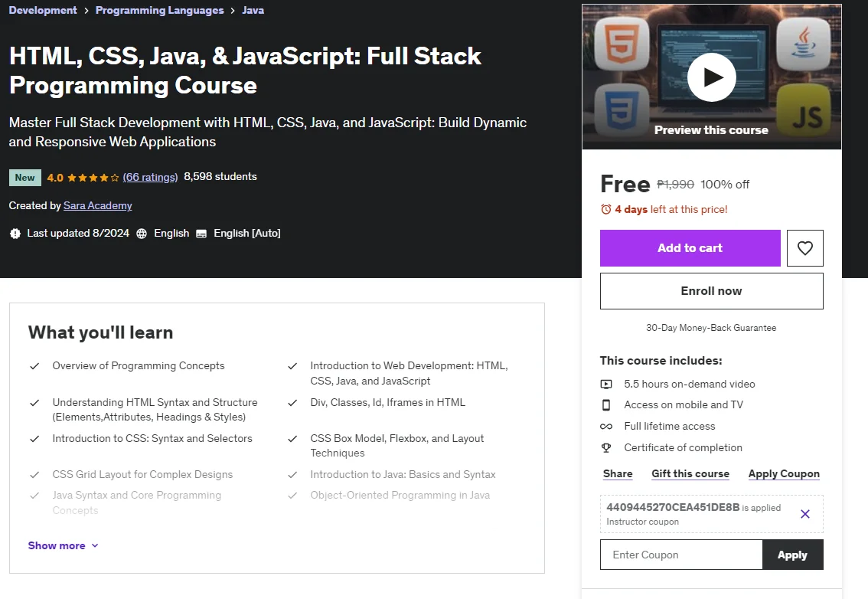Click Object-Oriented Programming in Java item
Viewport: 868px width, 599px height.
pyautogui.click(x=400, y=496)
